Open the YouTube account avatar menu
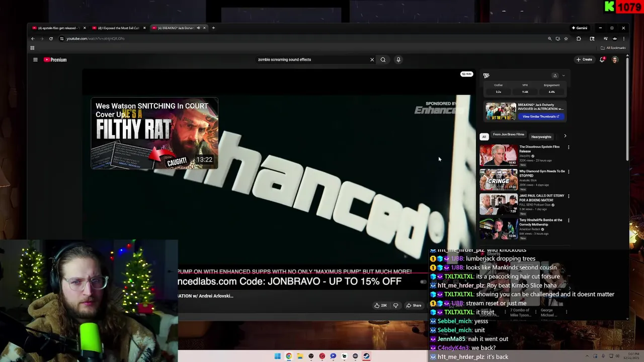The image size is (644, 362). coord(615,60)
